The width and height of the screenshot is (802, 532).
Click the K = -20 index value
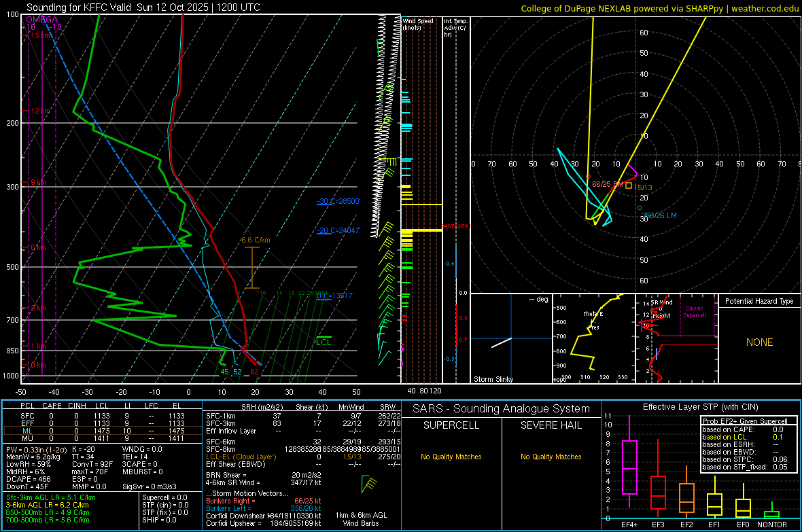coord(84,449)
